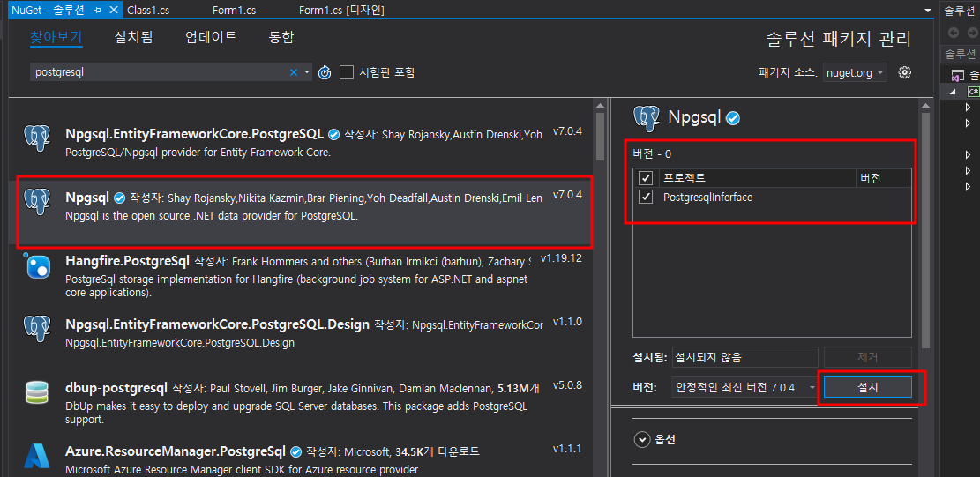Expand the 옵션 options section

pos(642,440)
